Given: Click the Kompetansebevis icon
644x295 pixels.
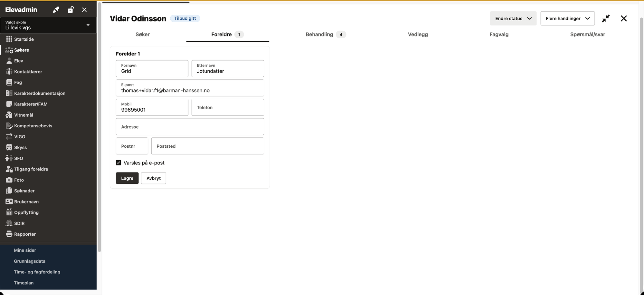Looking at the screenshot, I should tap(9, 126).
